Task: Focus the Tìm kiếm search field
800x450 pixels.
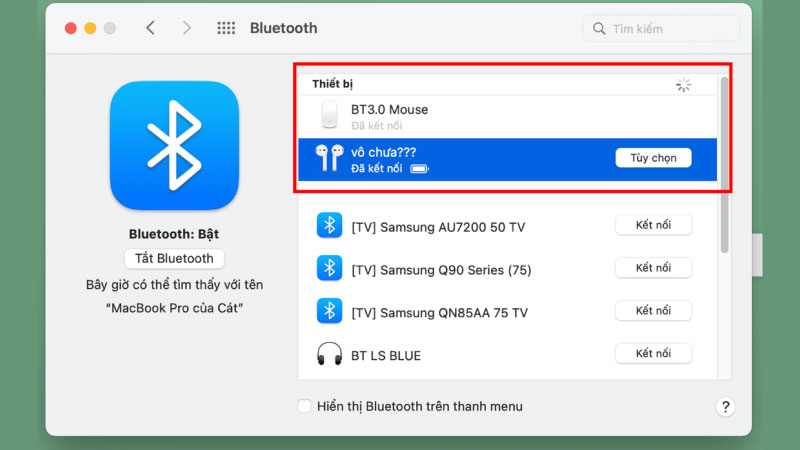Action: coord(661,29)
